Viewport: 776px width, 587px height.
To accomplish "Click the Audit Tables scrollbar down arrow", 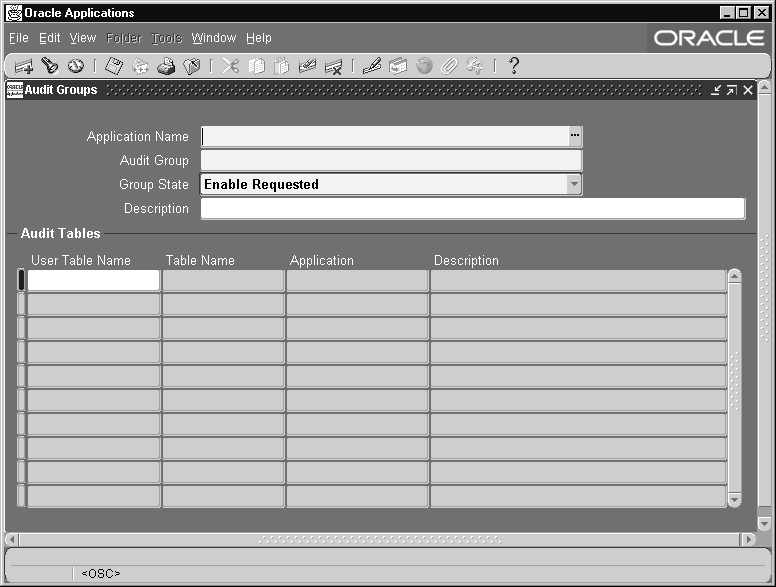I will pyautogui.click(x=734, y=500).
